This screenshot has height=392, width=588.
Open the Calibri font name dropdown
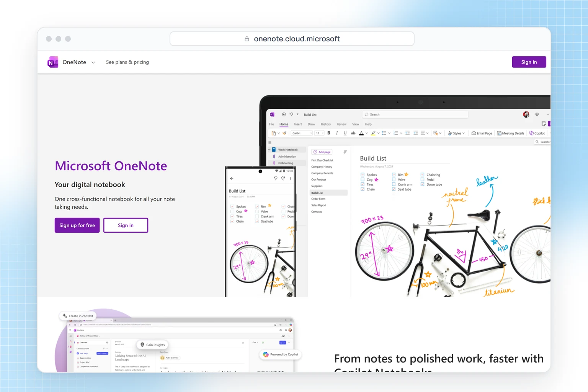[x=302, y=133]
